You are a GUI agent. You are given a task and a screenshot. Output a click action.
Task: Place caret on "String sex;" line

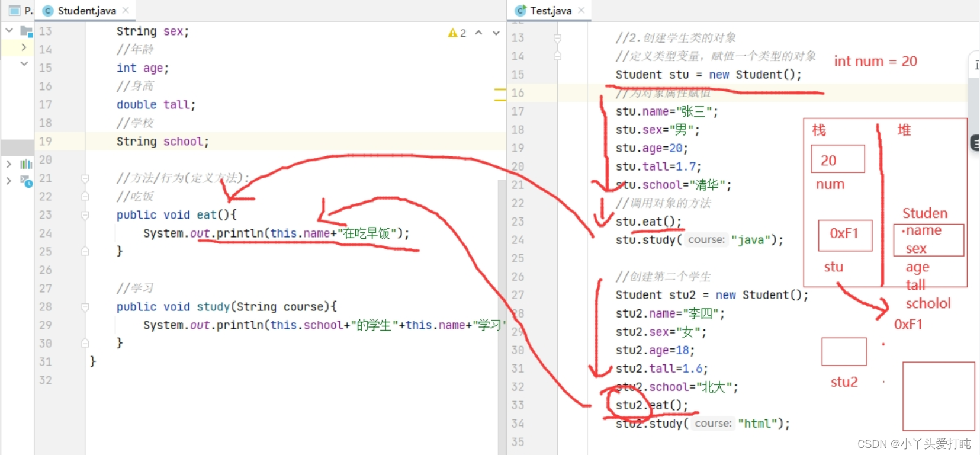153,31
